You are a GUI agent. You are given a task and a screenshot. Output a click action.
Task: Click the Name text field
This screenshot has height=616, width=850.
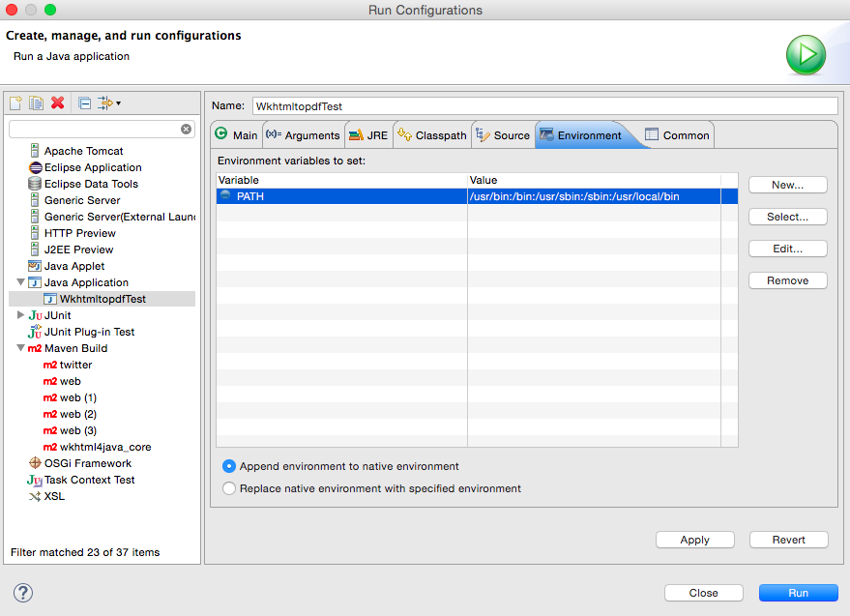tap(544, 105)
